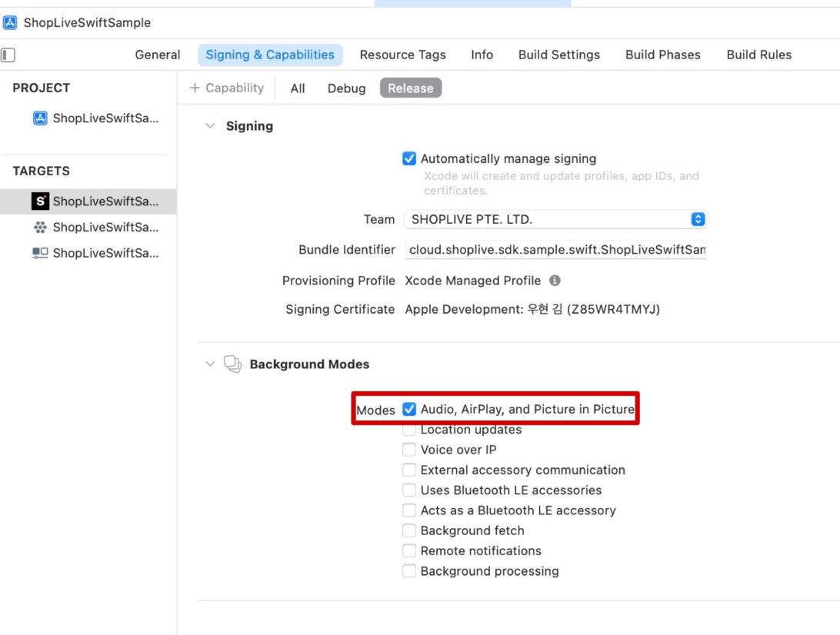
Task: Click the Provisioning Profile info icon
Action: tap(555, 281)
